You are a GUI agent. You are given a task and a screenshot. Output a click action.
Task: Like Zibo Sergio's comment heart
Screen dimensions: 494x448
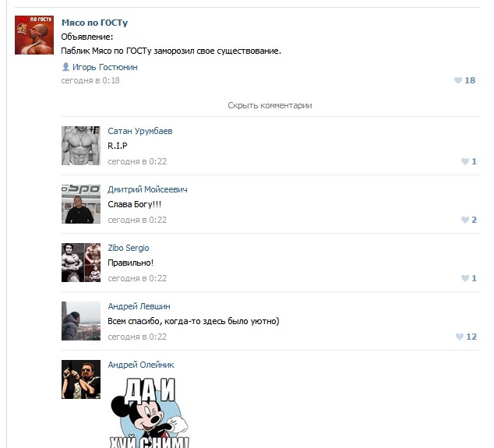pos(469,278)
